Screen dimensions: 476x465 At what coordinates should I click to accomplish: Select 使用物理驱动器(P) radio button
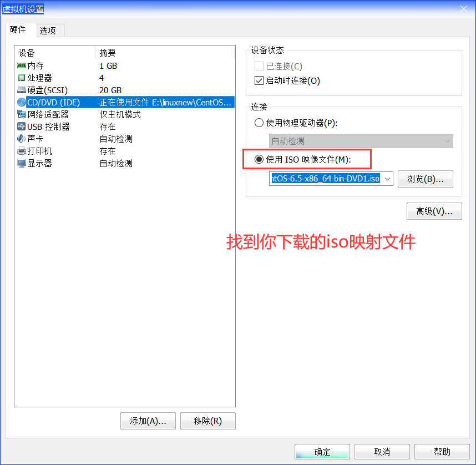pos(259,123)
